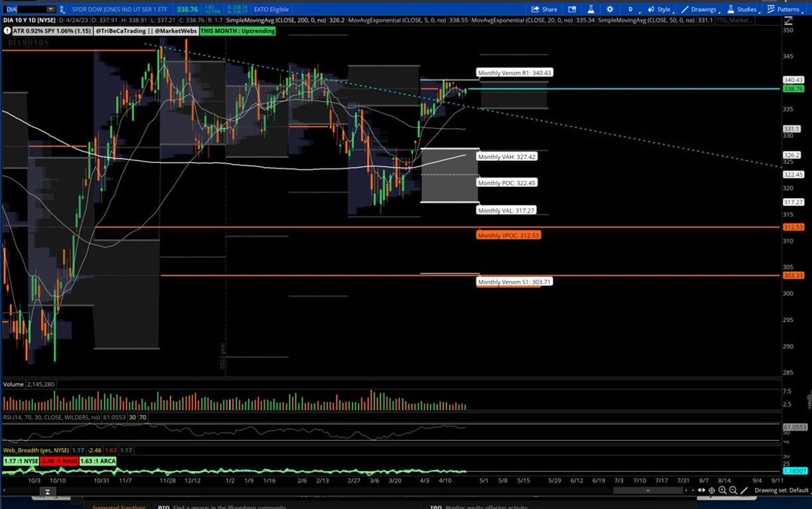812x509 pixels.
Task: Open the Style menu
Action: point(659,9)
